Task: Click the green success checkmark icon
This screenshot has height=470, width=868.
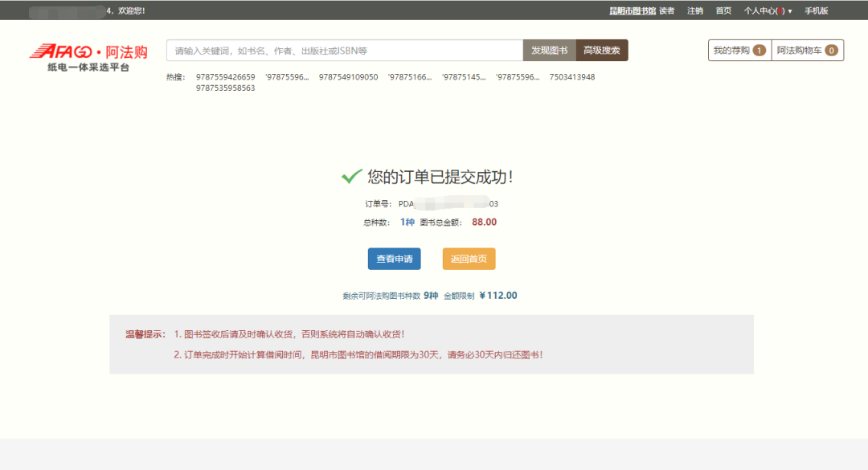Action: pyautogui.click(x=351, y=177)
